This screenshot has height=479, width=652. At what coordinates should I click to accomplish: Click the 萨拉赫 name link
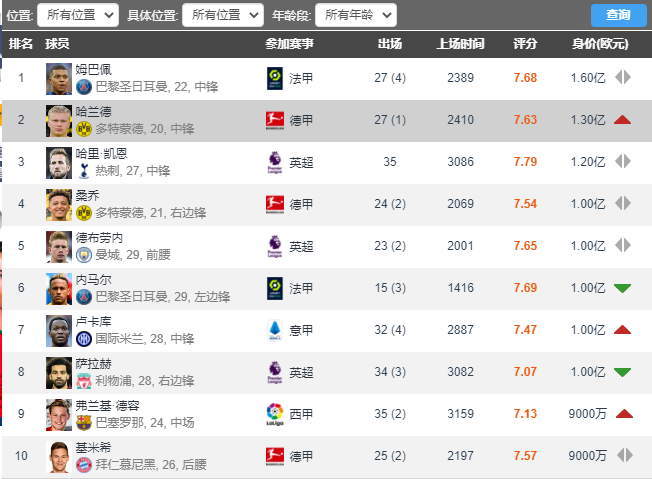point(93,363)
